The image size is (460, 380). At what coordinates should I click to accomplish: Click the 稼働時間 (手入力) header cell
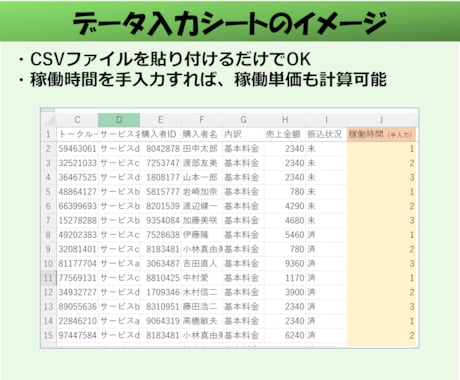pos(381,134)
